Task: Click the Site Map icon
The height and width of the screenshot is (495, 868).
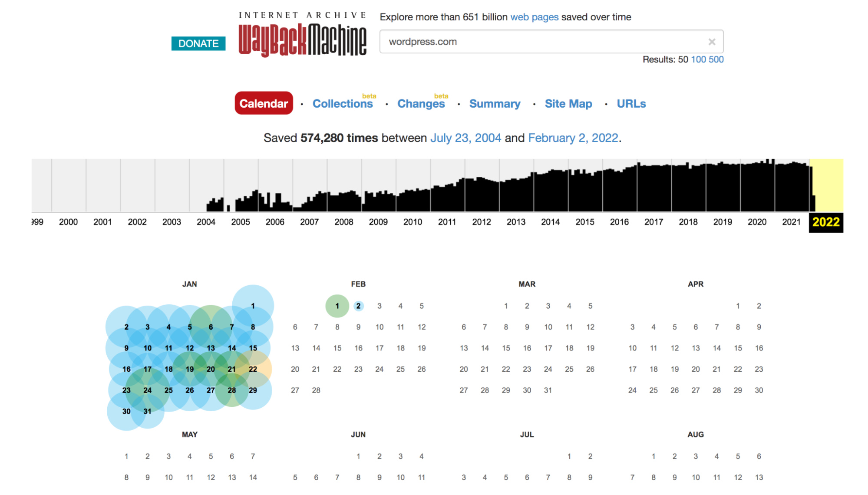Action: pyautogui.click(x=568, y=103)
